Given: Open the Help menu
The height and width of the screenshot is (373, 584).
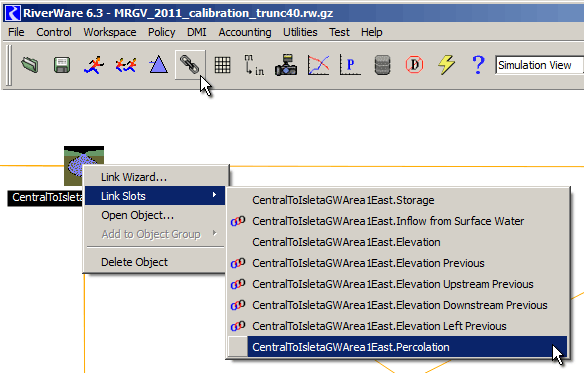Looking at the screenshot, I should [371, 32].
